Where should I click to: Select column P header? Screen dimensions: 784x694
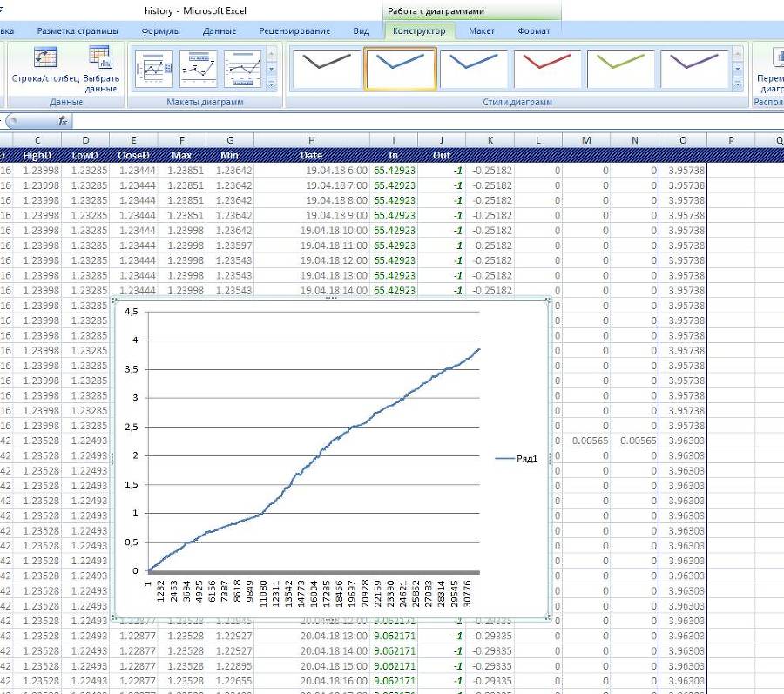point(731,140)
